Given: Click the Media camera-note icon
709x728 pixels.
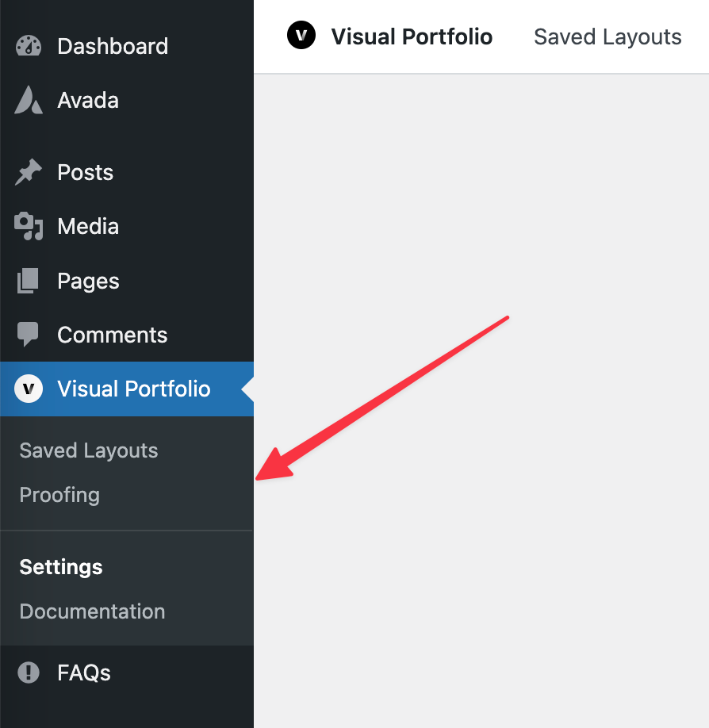Looking at the screenshot, I should click(x=29, y=226).
